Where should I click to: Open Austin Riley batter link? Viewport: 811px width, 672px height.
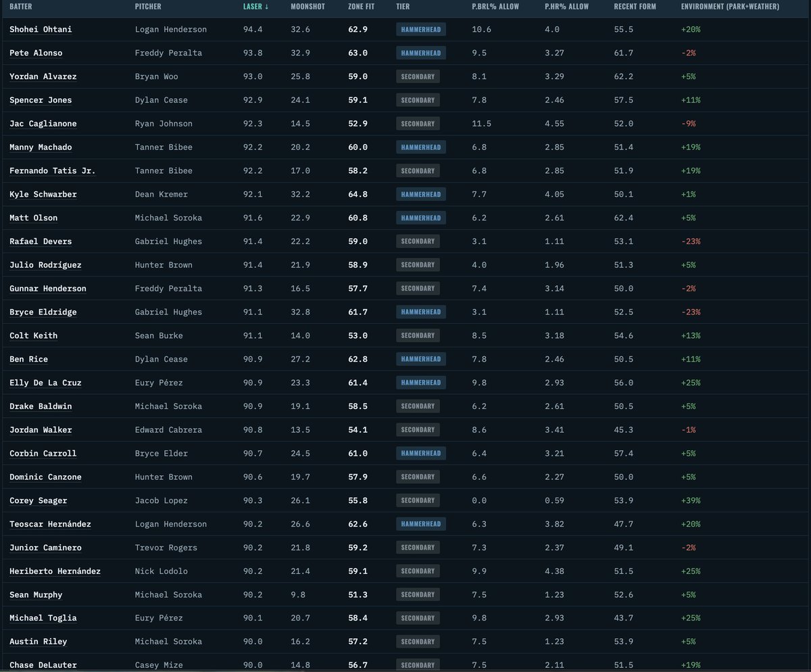tap(39, 642)
